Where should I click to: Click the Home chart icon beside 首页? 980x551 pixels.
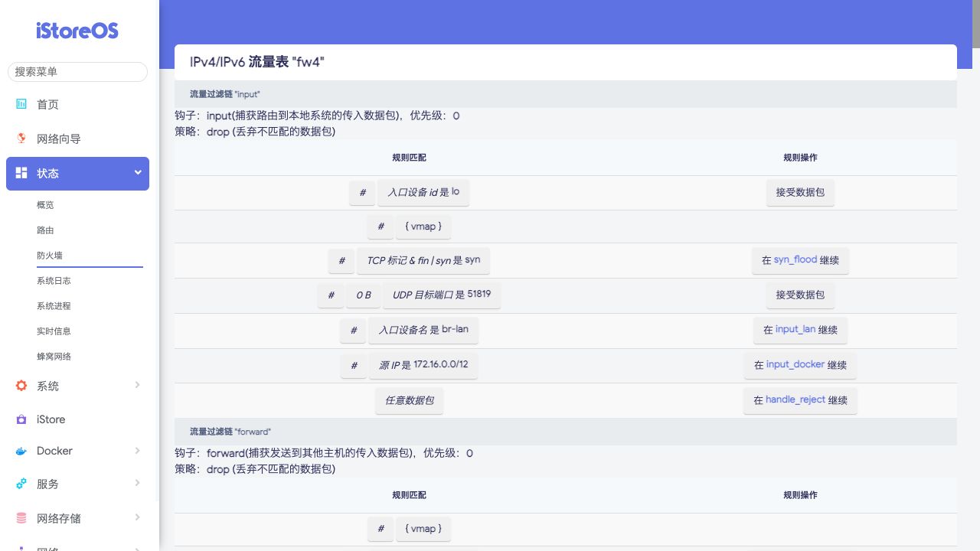pos(21,104)
